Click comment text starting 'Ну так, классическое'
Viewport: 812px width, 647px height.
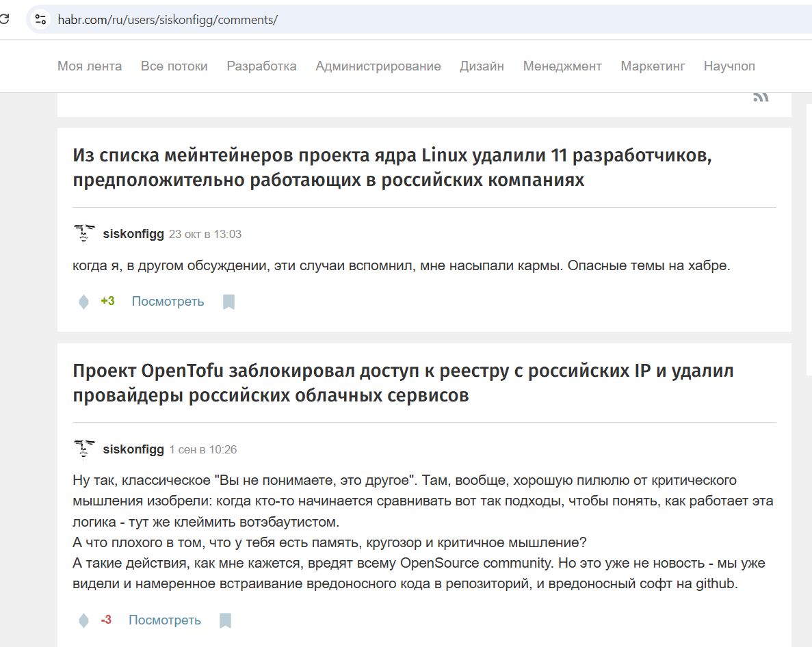[x=423, y=532]
